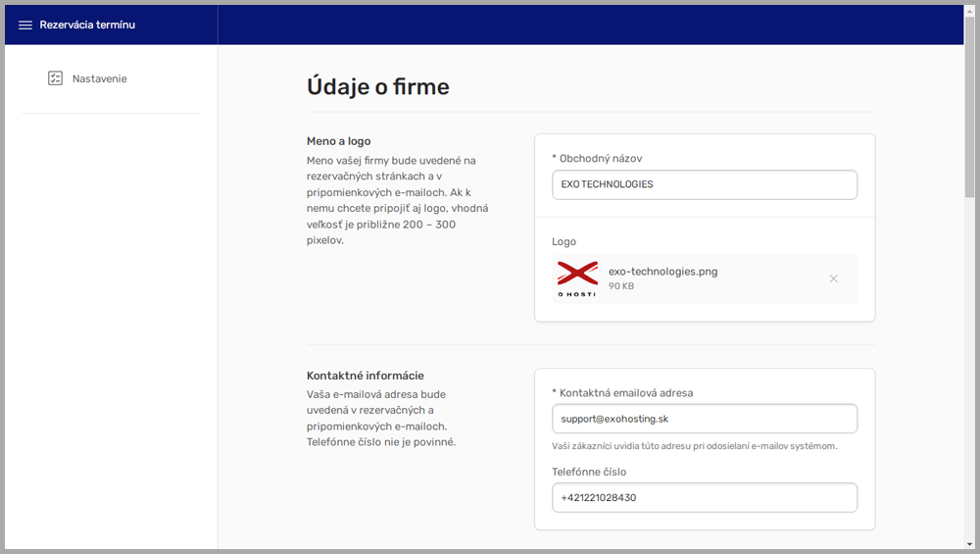The image size is (980, 554).
Task: Click the exo-technologies.png file name
Action: (x=662, y=272)
